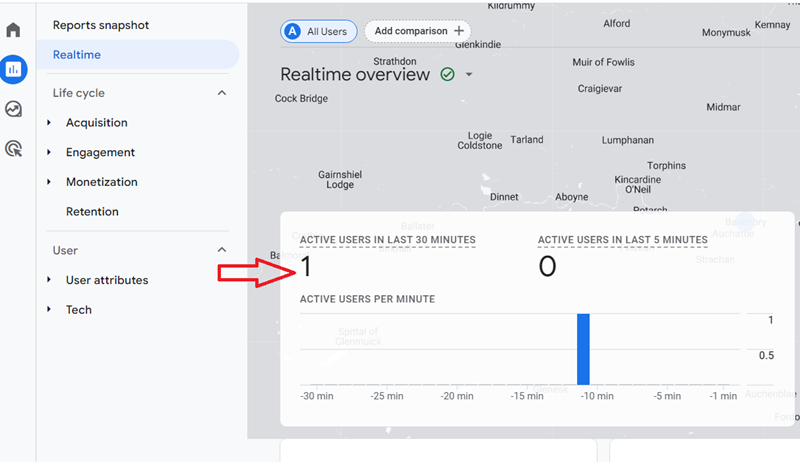Expand the Monetization arrow
This screenshot has height=462, width=800.
click(x=49, y=182)
